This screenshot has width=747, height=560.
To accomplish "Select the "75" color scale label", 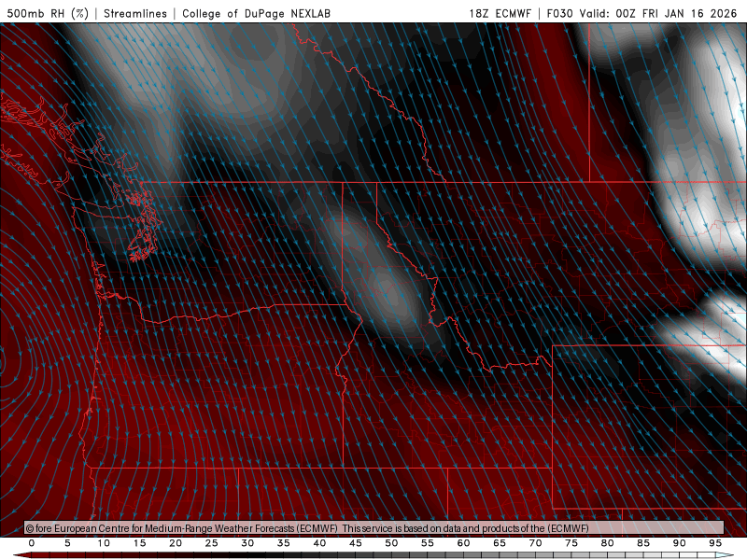I will pyautogui.click(x=571, y=543).
